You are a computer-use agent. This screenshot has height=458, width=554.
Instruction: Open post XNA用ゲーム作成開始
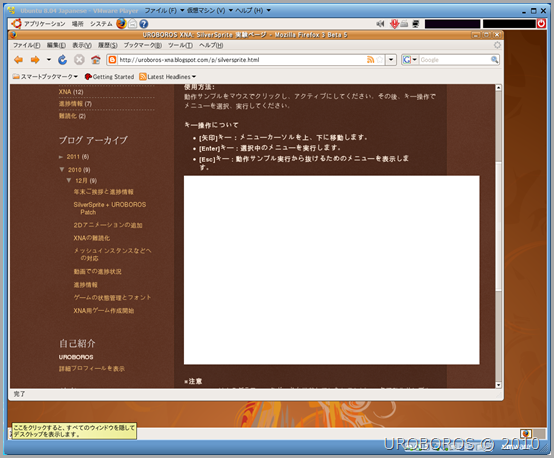(x=104, y=311)
